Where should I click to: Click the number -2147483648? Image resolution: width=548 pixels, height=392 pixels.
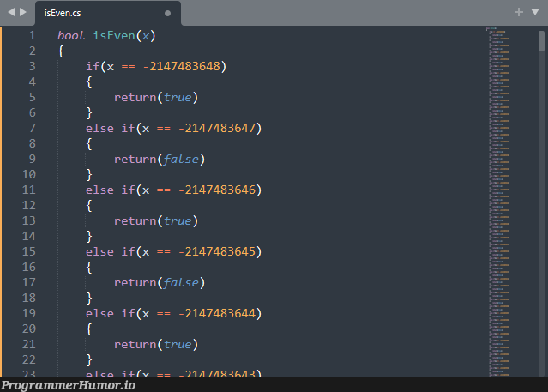tap(182, 66)
